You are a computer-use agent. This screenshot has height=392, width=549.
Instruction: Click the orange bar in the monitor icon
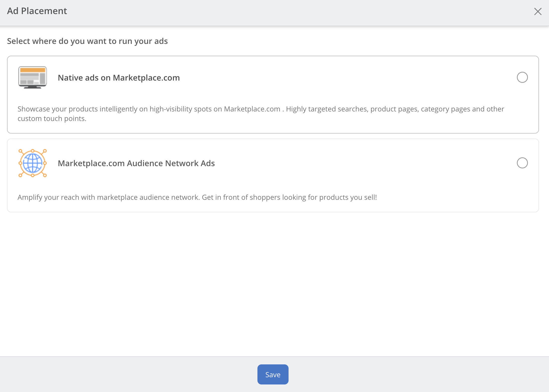[x=33, y=70]
